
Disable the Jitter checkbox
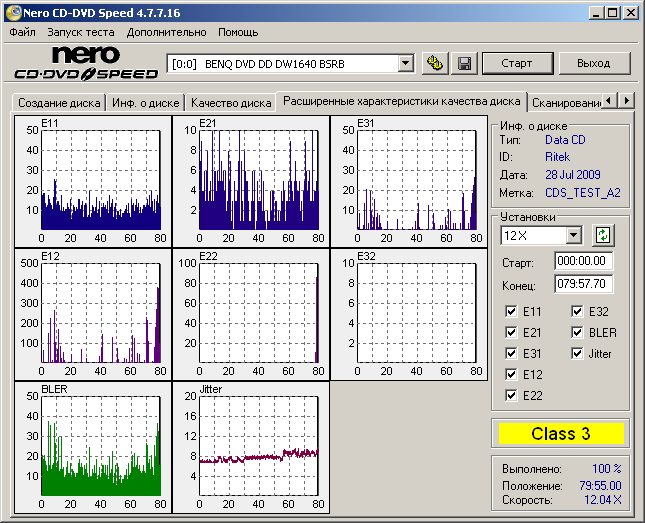click(x=579, y=354)
